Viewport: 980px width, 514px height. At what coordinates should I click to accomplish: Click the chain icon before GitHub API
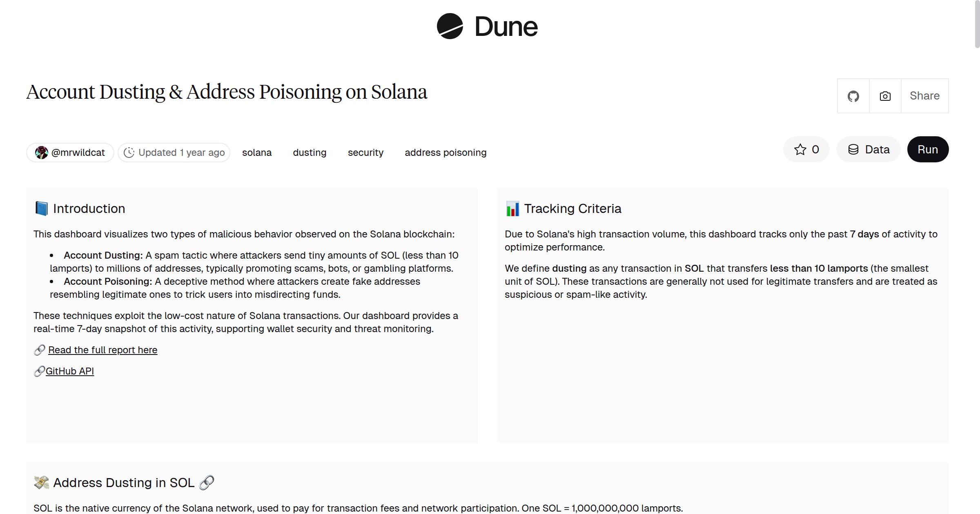click(x=39, y=371)
